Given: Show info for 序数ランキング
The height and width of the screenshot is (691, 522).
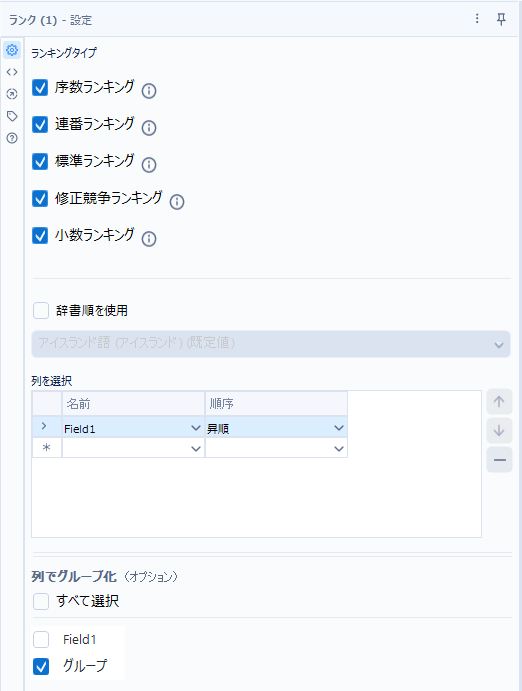Looking at the screenshot, I should [x=149, y=91].
